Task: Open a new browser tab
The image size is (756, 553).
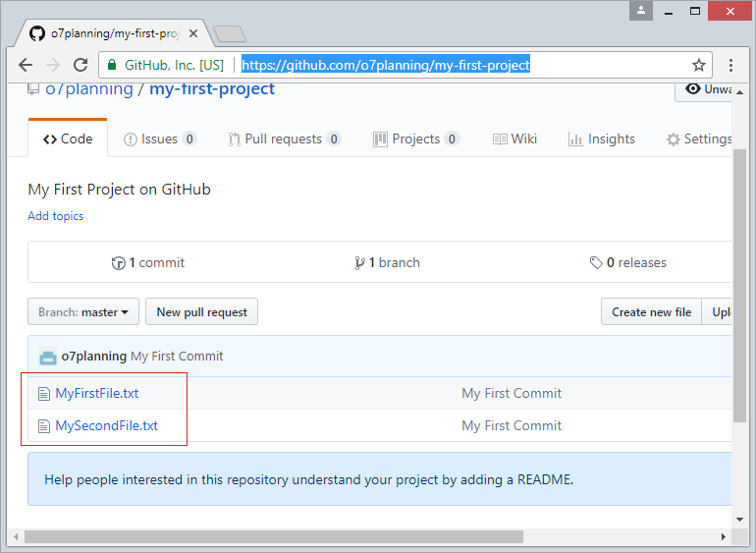Action: coord(230,34)
